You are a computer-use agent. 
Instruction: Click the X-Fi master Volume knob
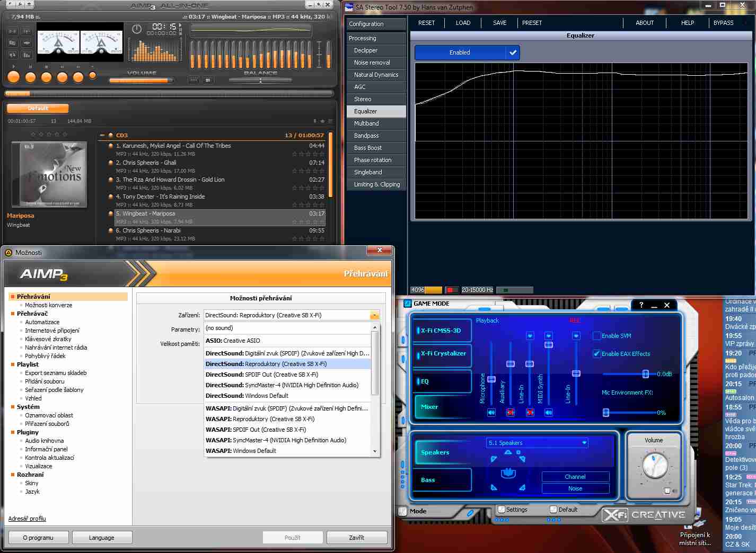point(655,466)
